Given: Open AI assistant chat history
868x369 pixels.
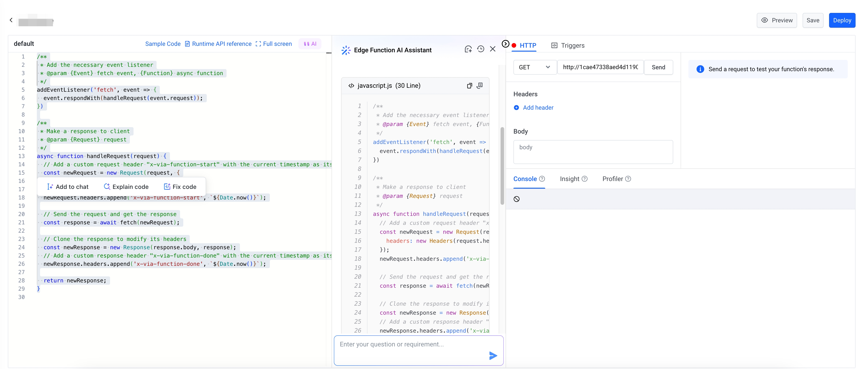Looking at the screenshot, I should (x=481, y=49).
